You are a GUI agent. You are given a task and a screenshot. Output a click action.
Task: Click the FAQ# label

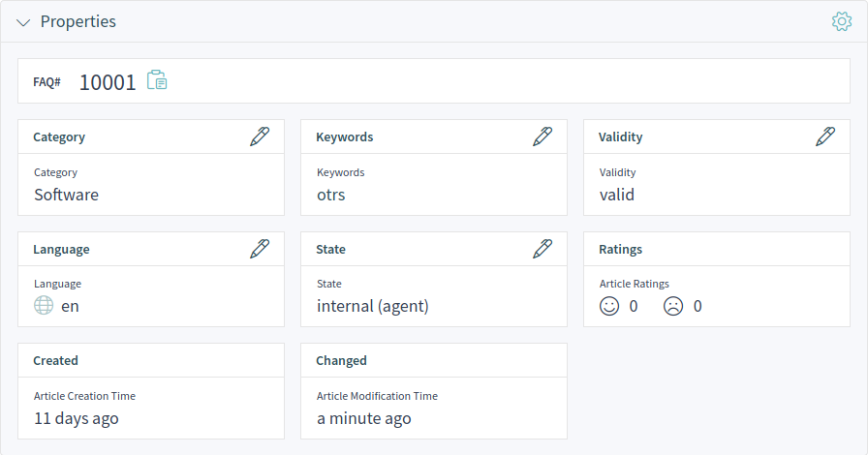click(x=47, y=82)
